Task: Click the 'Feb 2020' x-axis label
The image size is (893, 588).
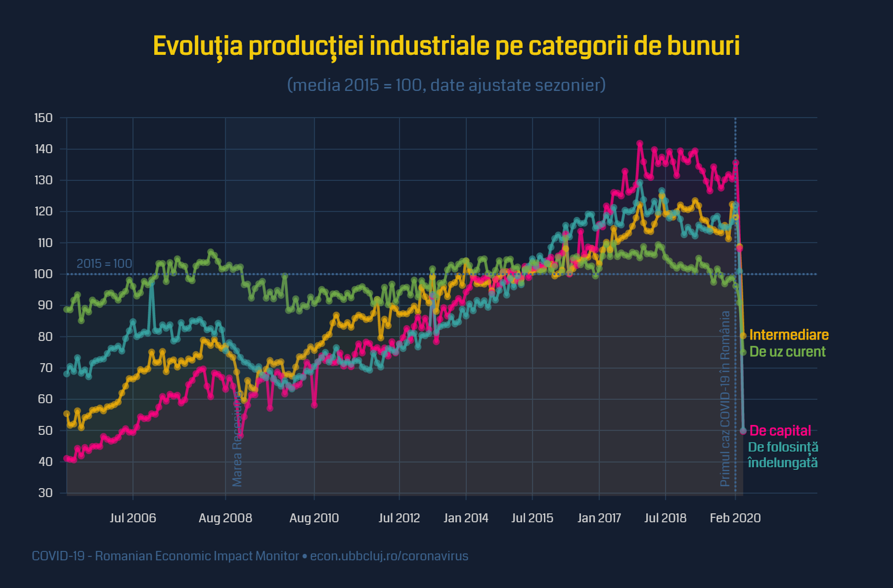Action: pyautogui.click(x=735, y=518)
